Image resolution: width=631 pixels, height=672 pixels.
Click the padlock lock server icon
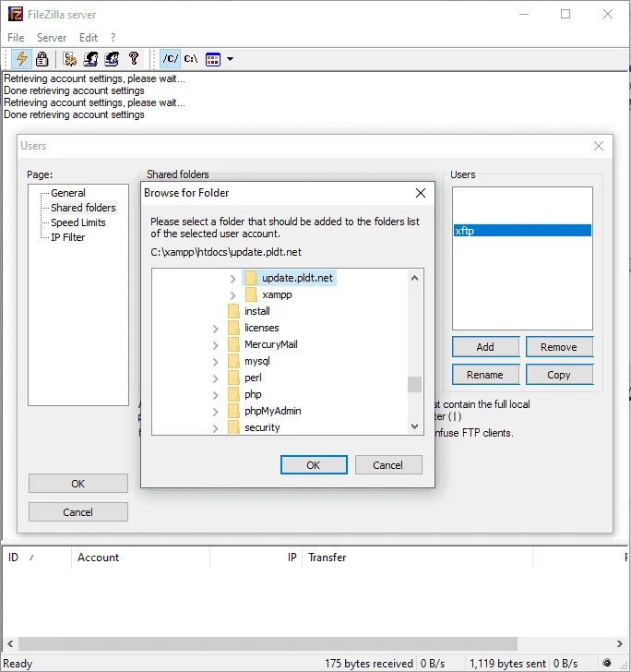(42, 59)
